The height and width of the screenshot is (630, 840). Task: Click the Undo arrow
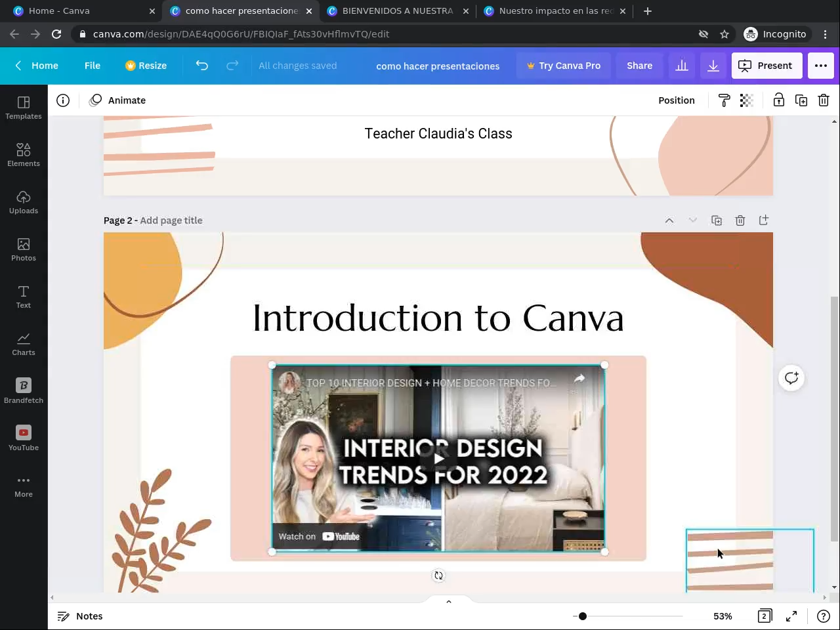pyautogui.click(x=202, y=66)
